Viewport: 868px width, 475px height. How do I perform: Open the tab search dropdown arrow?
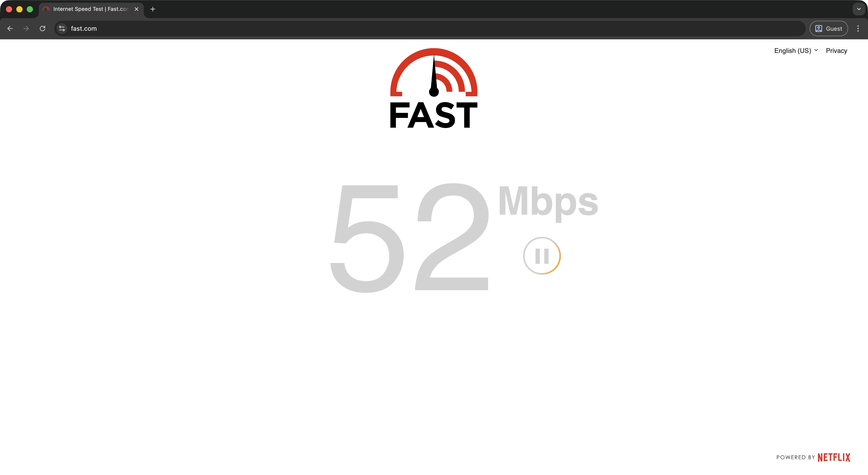click(859, 9)
